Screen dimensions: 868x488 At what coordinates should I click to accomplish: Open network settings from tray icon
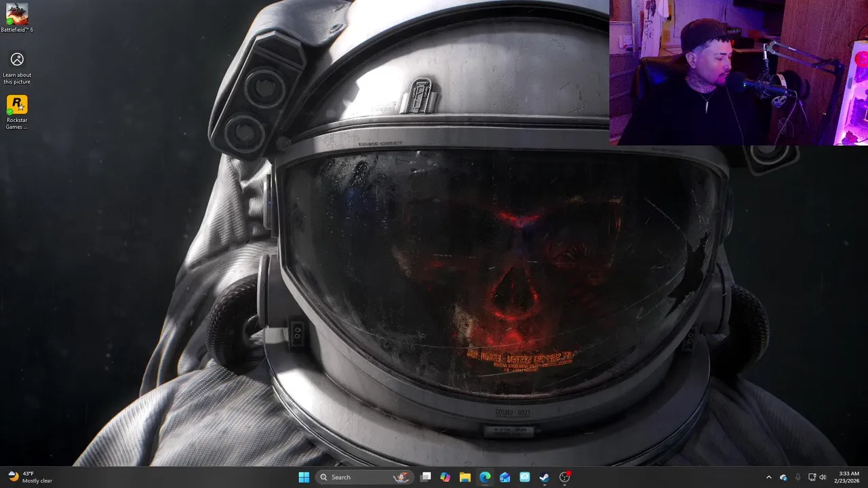[812, 477]
